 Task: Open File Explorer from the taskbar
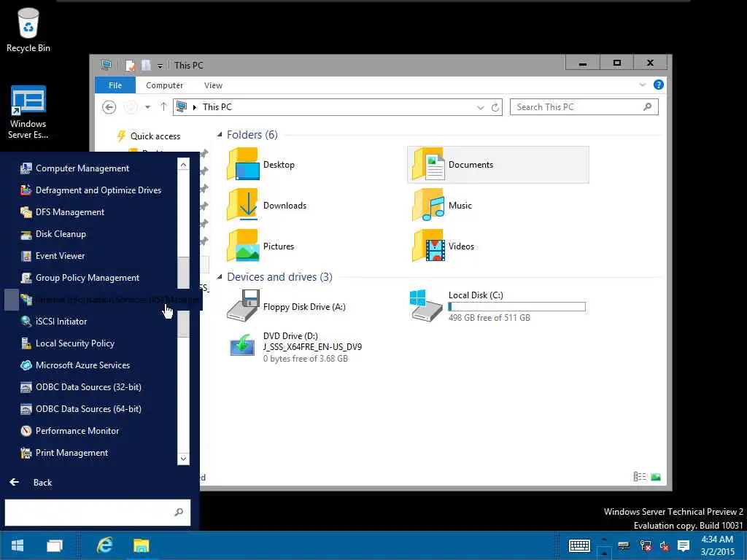click(141, 545)
